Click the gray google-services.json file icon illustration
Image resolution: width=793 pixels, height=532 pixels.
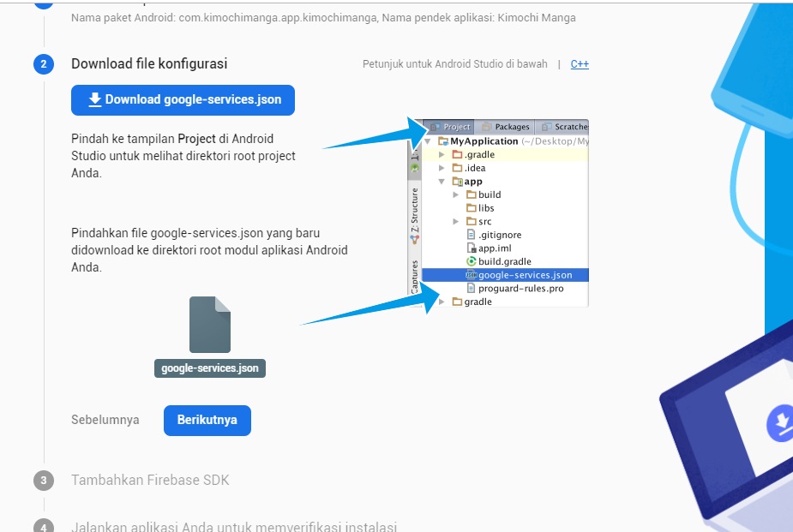click(x=210, y=325)
